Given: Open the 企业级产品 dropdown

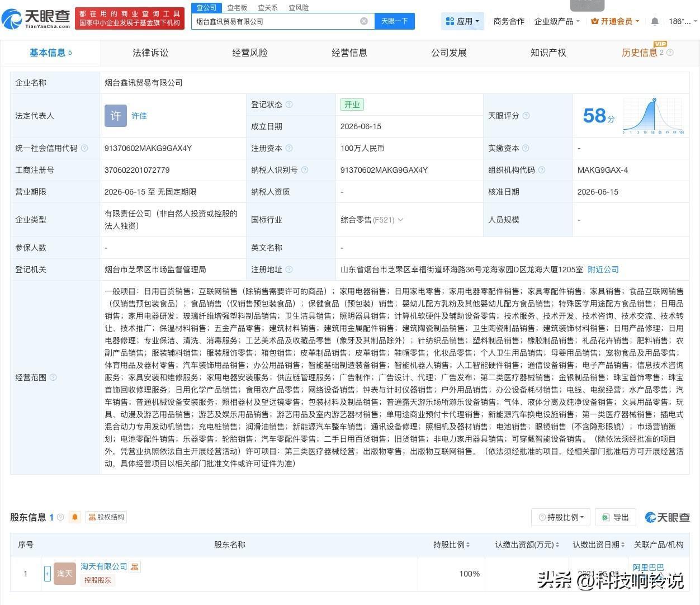Looking at the screenshot, I should click(x=557, y=21).
